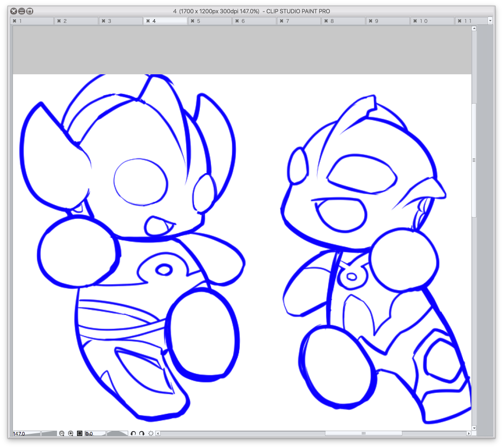Close canvas tab 6 using its X
503x448 pixels.
pos(237,21)
